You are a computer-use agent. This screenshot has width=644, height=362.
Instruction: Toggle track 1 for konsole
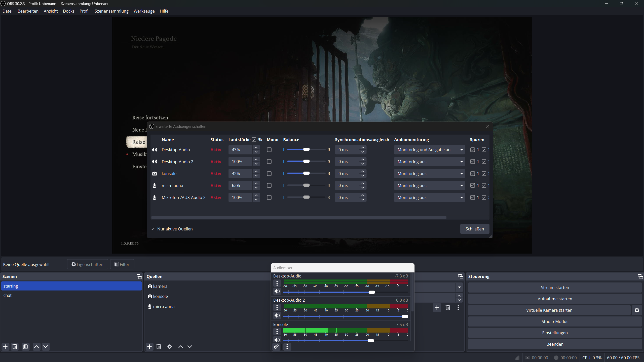click(x=472, y=174)
